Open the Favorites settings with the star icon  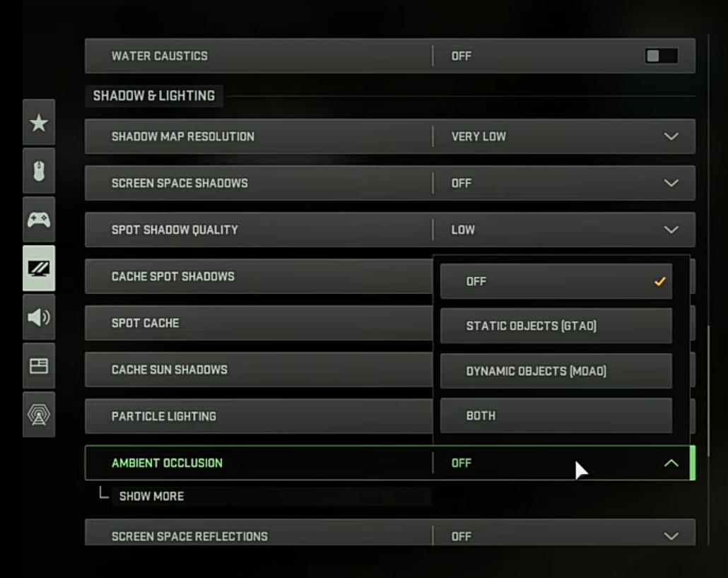point(39,122)
